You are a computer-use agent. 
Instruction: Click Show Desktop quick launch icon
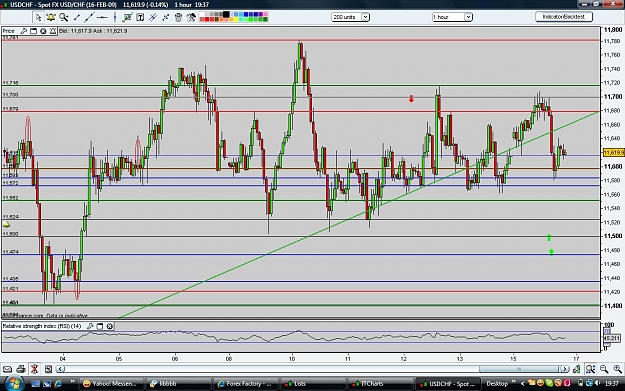(35, 384)
